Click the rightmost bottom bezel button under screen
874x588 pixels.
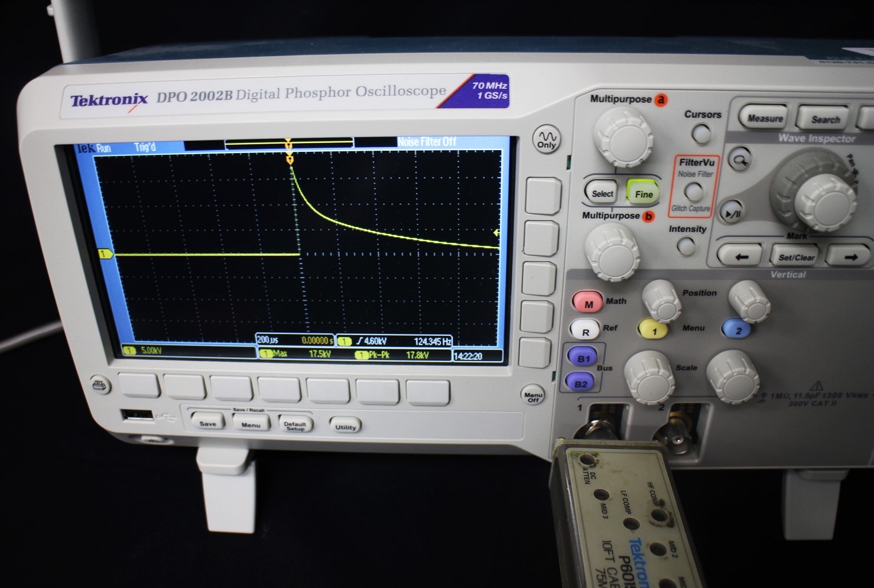(x=428, y=393)
